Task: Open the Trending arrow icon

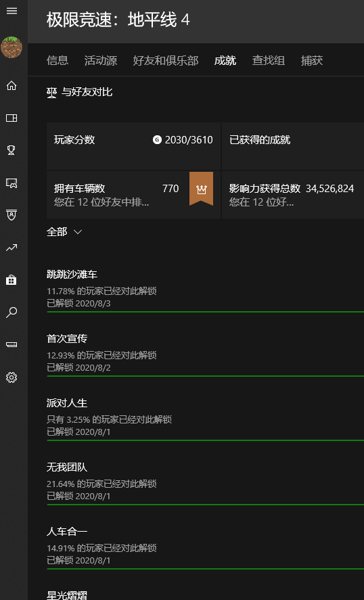Action: tap(12, 248)
